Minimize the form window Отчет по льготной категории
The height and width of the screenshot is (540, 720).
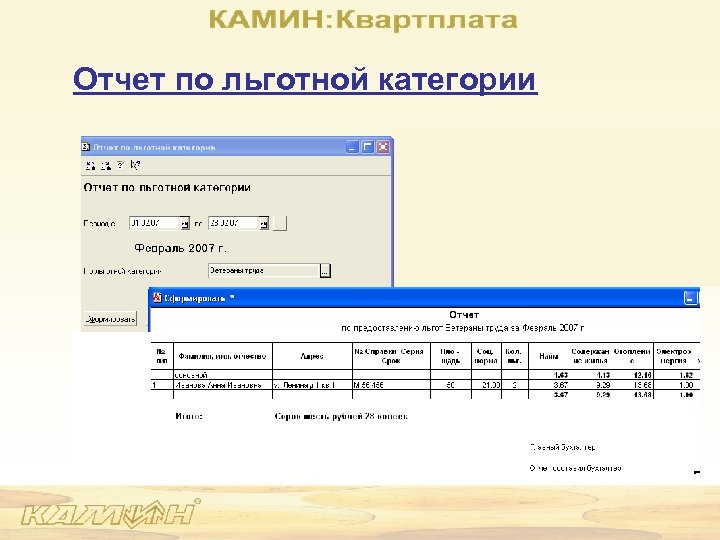point(352,147)
